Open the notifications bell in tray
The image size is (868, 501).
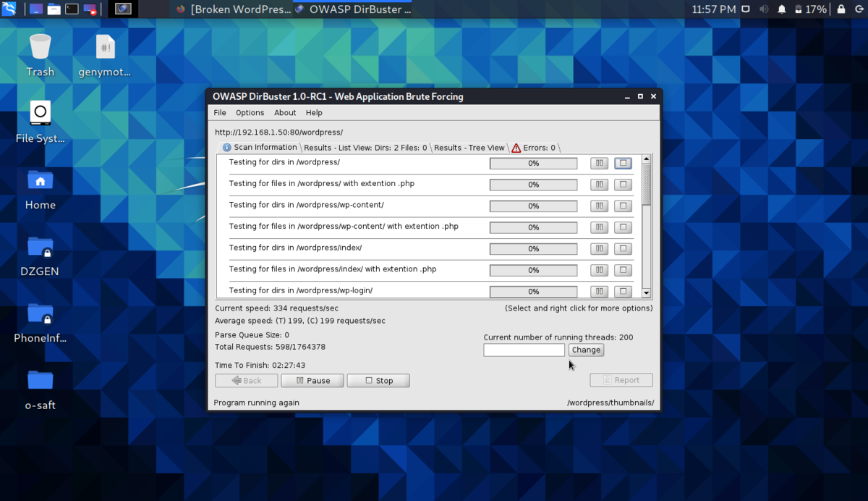781,9
